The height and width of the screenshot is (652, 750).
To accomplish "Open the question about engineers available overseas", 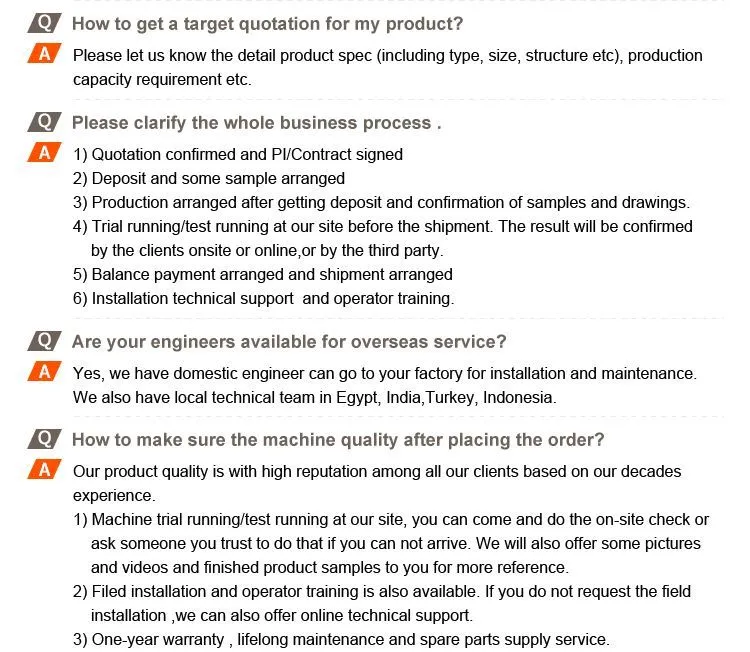I will coord(289,342).
